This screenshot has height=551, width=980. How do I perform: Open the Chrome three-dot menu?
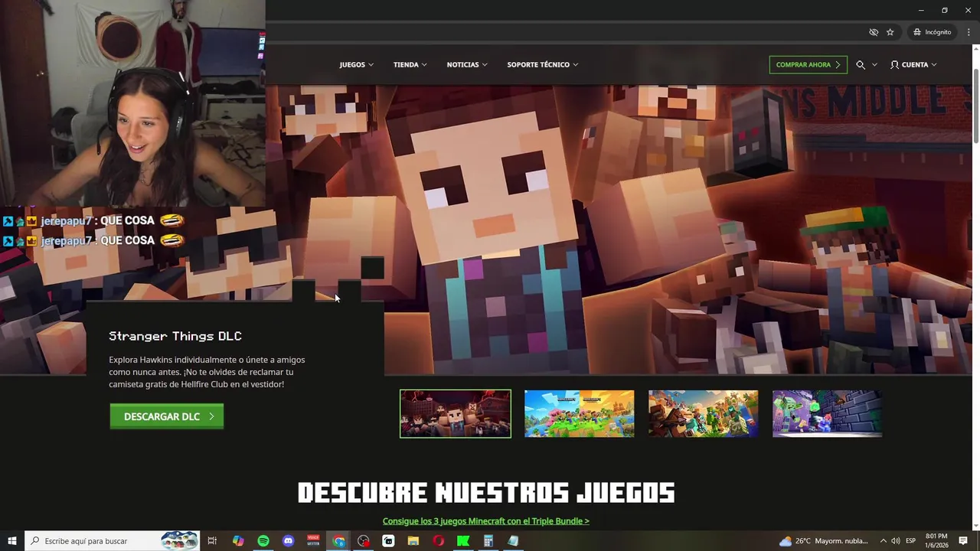tap(969, 32)
